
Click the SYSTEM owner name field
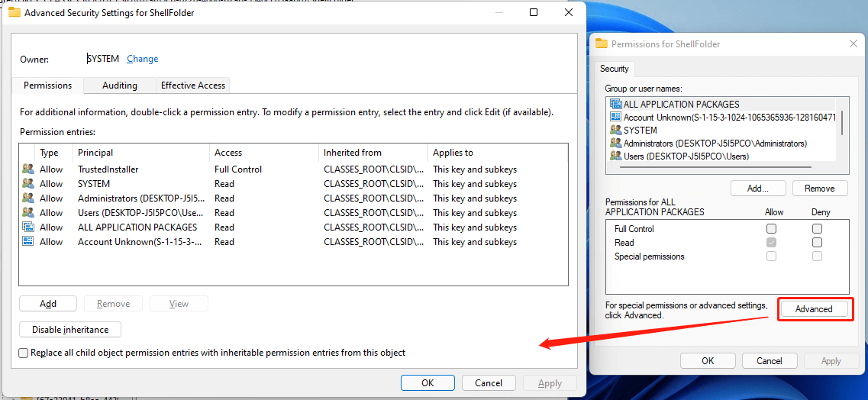(x=103, y=59)
